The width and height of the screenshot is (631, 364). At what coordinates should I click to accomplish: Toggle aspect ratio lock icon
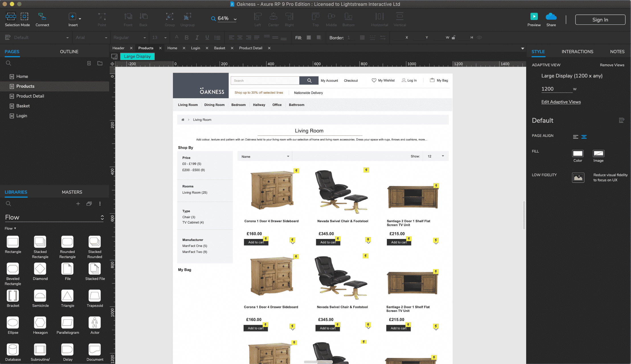(x=454, y=37)
